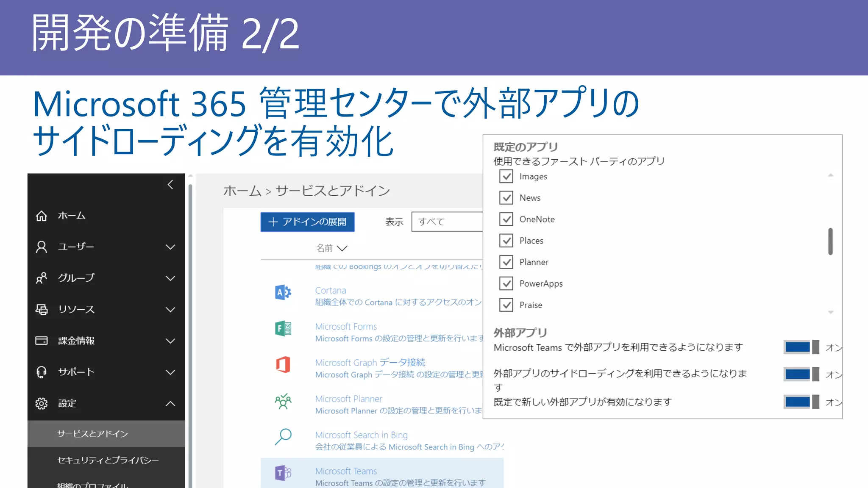Click the アドインの展開 button

point(308,222)
